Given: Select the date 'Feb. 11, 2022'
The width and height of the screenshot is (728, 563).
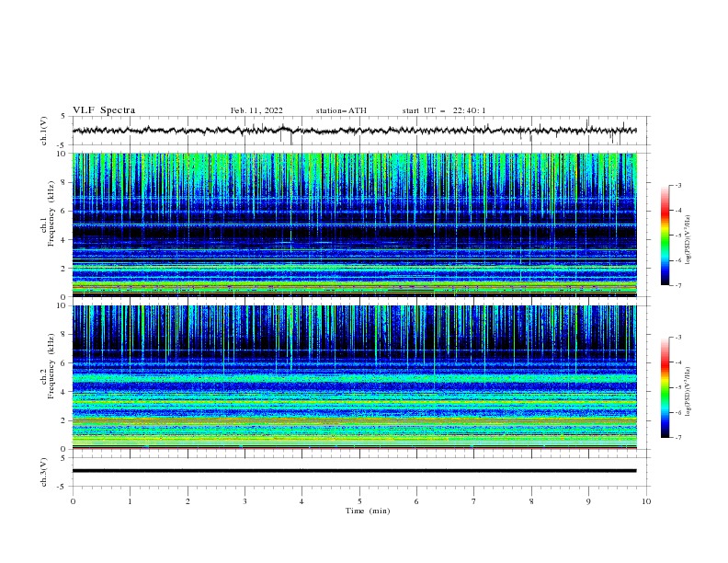Looking at the screenshot, I should (256, 110).
